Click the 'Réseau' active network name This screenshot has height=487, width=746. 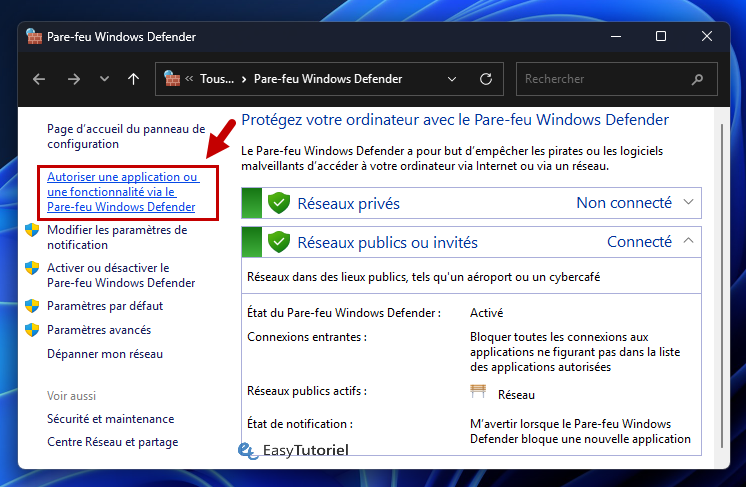pyautogui.click(x=516, y=395)
